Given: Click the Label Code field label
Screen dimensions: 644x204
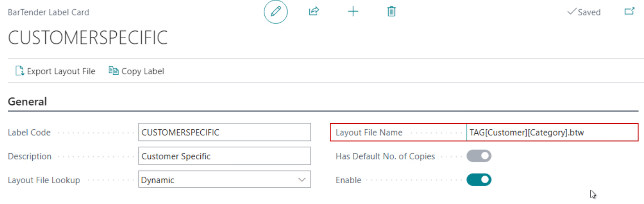Looking at the screenshot, I should pos(29,133).
